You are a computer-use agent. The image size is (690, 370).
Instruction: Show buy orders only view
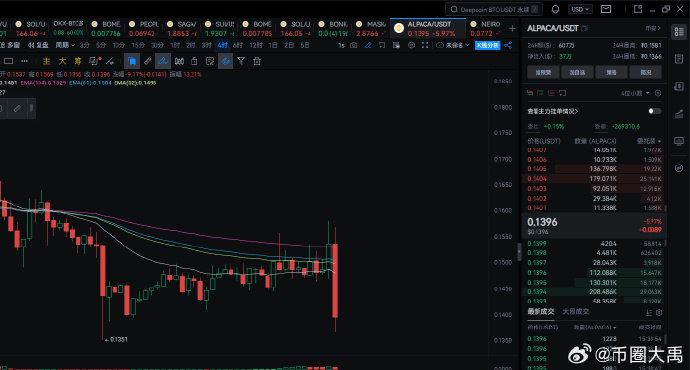(540, 93)
